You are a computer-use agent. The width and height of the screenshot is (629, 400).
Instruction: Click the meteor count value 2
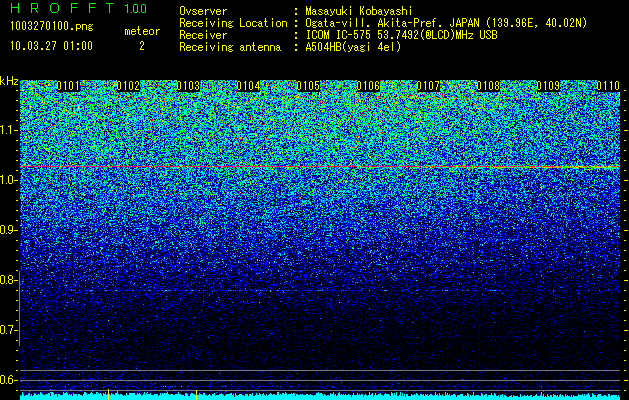(142, 46)
